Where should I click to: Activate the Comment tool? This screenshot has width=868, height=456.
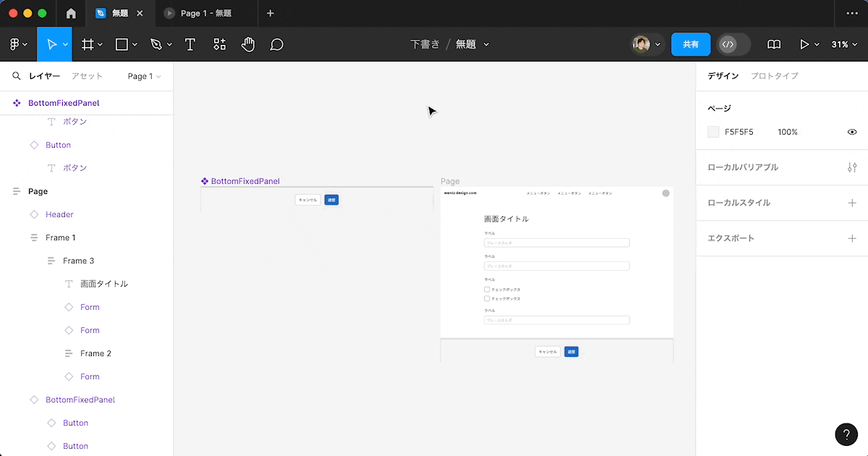276,44
